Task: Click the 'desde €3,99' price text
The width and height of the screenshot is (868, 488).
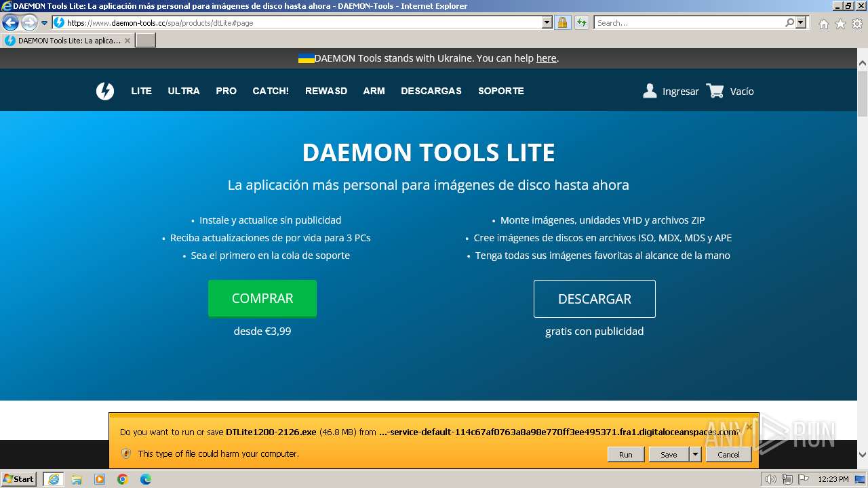Action: (262, 331)
